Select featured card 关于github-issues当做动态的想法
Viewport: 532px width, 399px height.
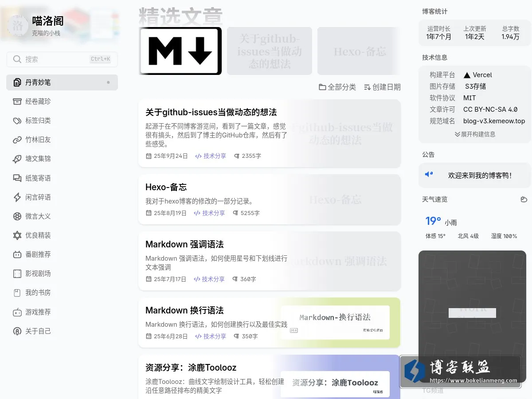[x=270, y=51]
